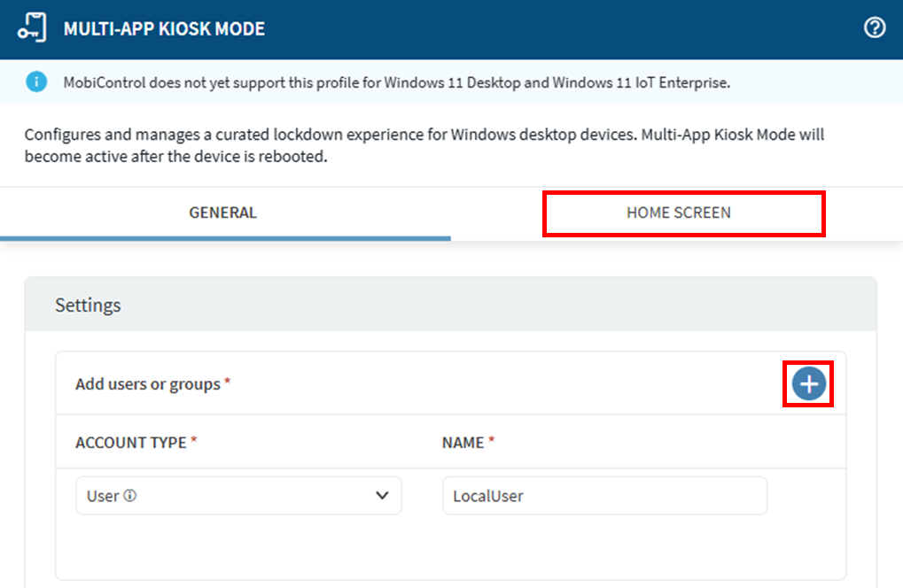Click the ACCOUNT TYPE column label
The height and width of the screenshot is (588, 903).
point(130,443)
